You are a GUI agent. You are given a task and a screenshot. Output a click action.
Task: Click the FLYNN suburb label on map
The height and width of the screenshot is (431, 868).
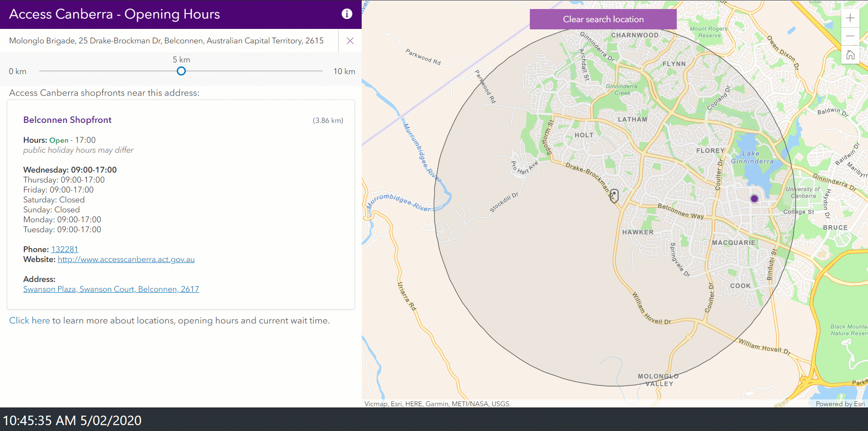tap(674, 64)
